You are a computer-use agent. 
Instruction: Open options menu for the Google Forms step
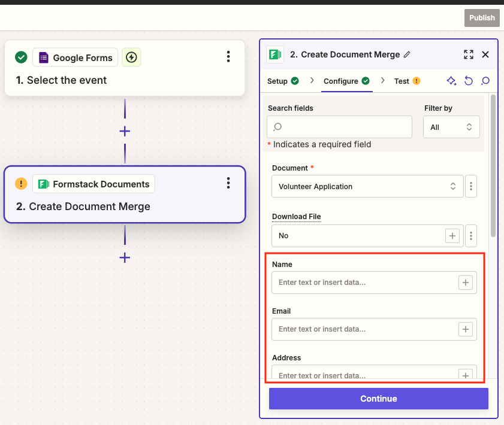(228, 56)
